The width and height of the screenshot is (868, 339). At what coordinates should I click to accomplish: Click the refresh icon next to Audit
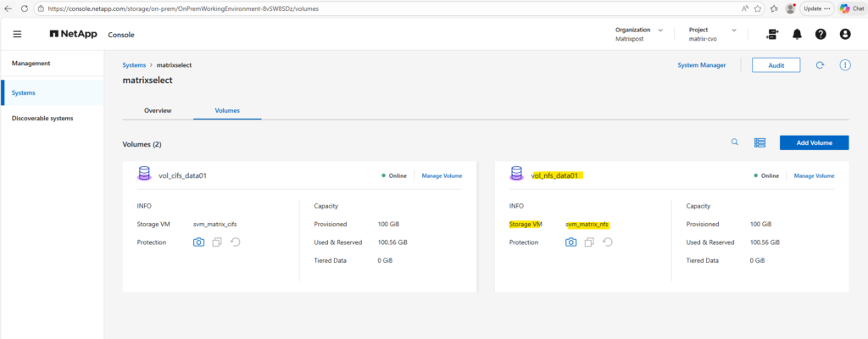(x=820, y=65)
